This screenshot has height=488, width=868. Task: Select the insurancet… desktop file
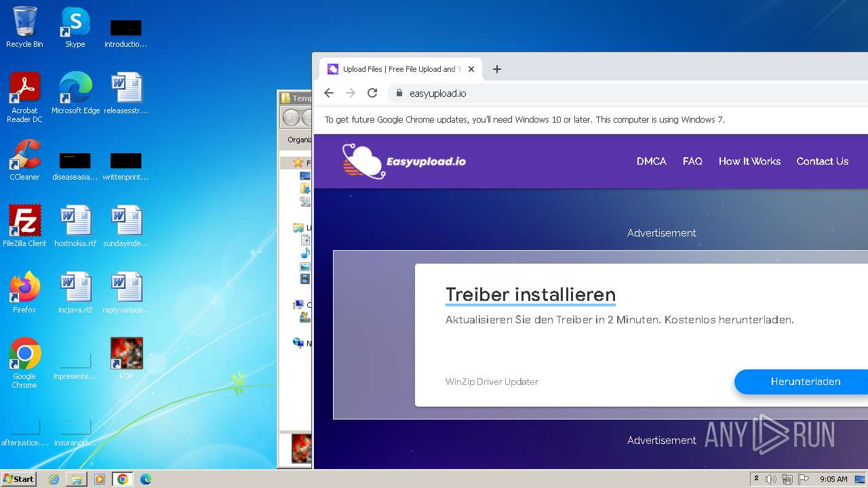75,431
